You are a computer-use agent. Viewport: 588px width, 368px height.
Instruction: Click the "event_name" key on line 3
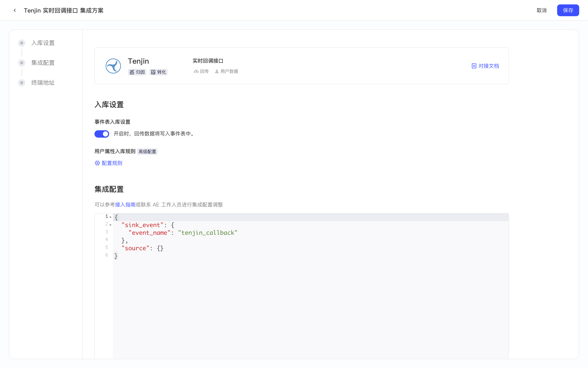[x=149, y=233]
